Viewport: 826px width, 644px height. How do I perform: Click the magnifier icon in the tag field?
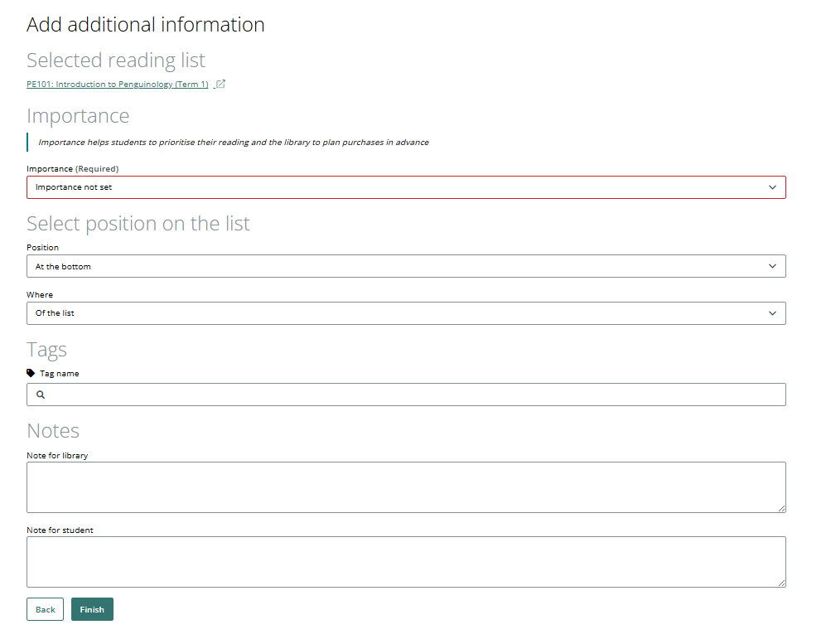pyautogui.click(x=40, y=394)
